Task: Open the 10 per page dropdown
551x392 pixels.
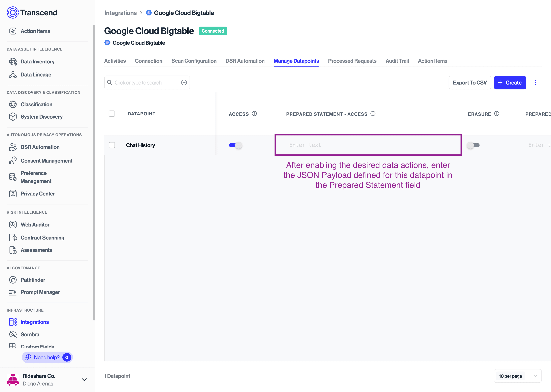Action: click(517, 376)
